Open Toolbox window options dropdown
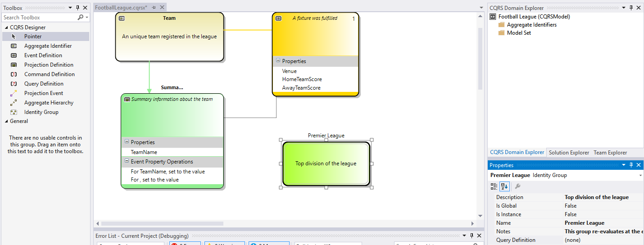Image resolution: width=644 pixels, height=245 pixels. (70, 8)
